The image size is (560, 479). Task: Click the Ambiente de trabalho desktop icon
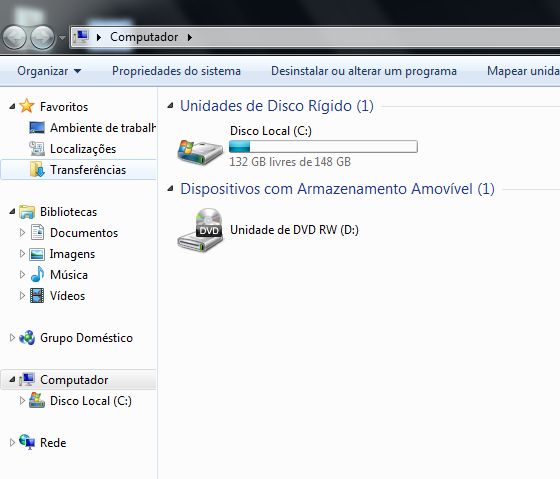(x=37, y=127)
